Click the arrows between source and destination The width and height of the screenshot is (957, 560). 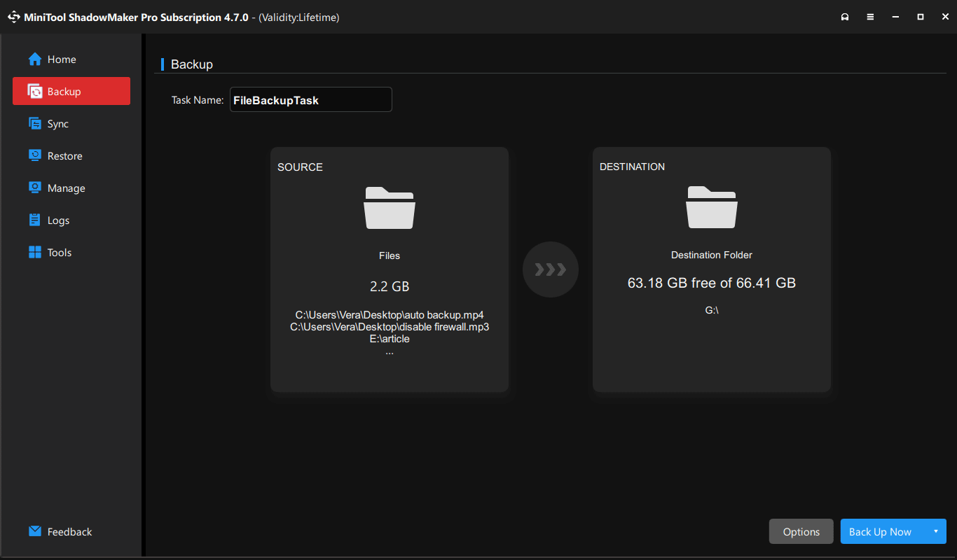551,269
